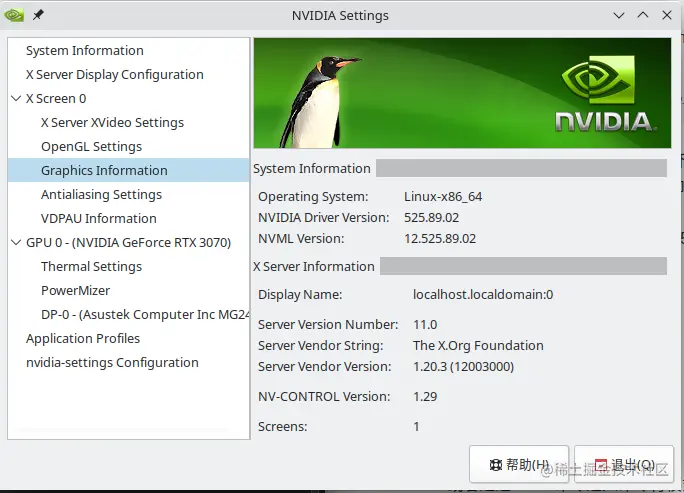684x493 pixels.
Task: Open X Server Display Configuration
Action: point(115,75)
